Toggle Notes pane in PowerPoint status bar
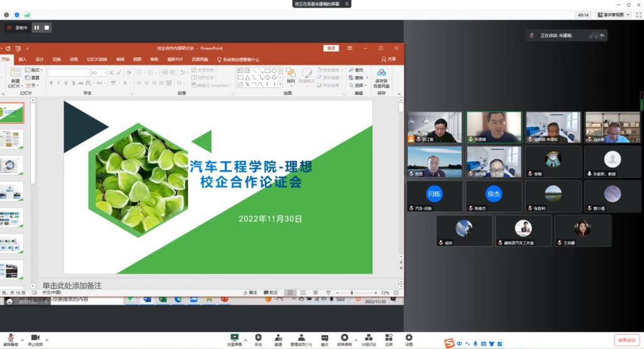 click(250, 293)
